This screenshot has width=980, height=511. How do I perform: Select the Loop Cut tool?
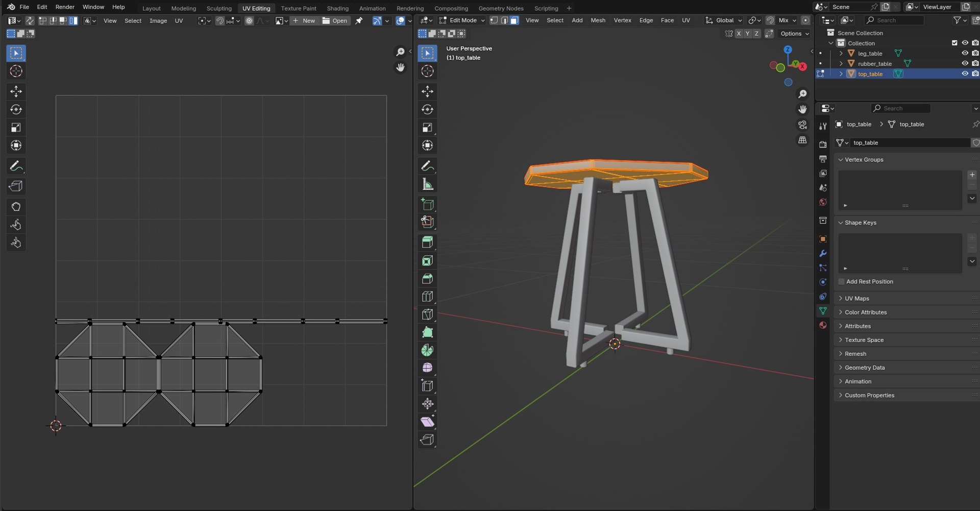[x=427, y=297]
